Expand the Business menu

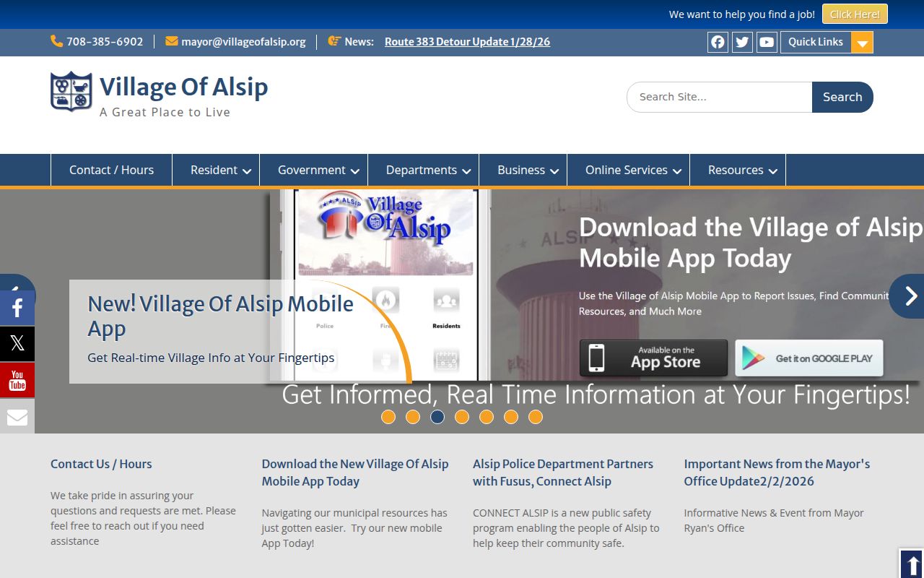coord(523,171)
